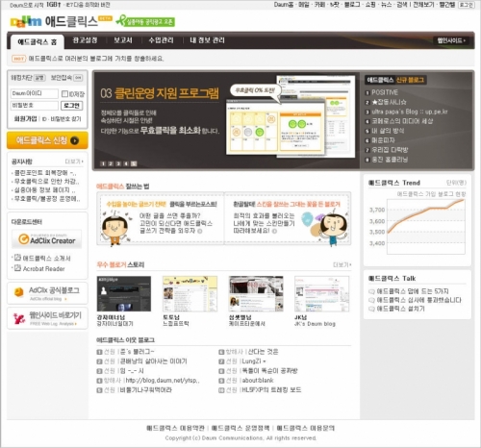The width and height of the screenshot is (481, 448).
Task: Open the 수입관리 tab
Action: (161, 40)
